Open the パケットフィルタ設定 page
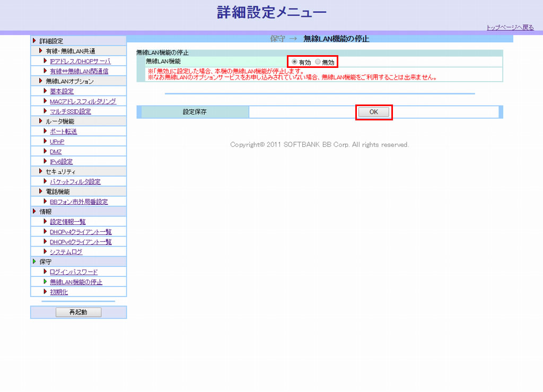 coord(75,182)
